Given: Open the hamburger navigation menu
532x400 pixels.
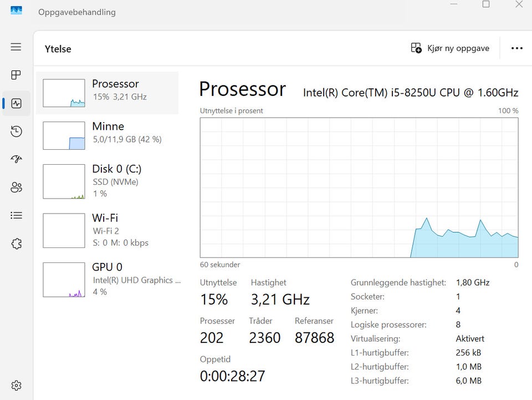Looking at the screenshot, I should pyautogui.click(x=16, y=47).
